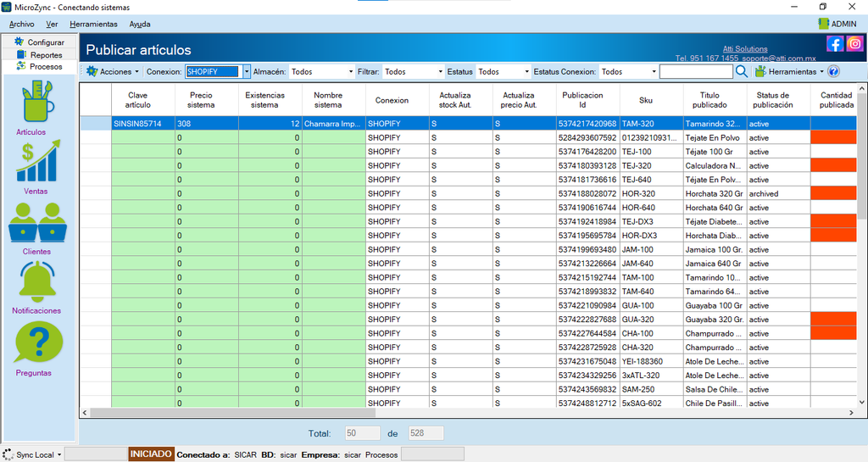
Task: Sort by Precio sistema column header
Action: 207,100
